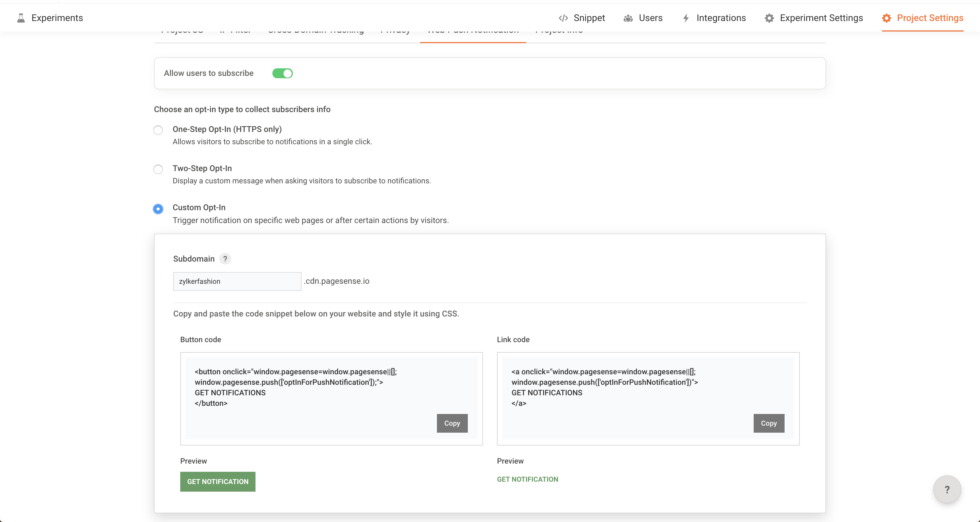Screen dimensions: 980x522
Task: Open the Integrations menu item
Action: pos(721,18)
